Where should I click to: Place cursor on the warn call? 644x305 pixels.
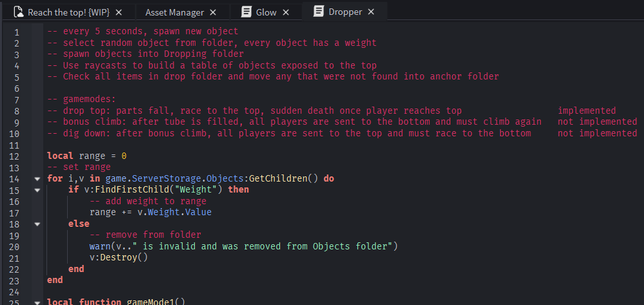click(101, 246)
